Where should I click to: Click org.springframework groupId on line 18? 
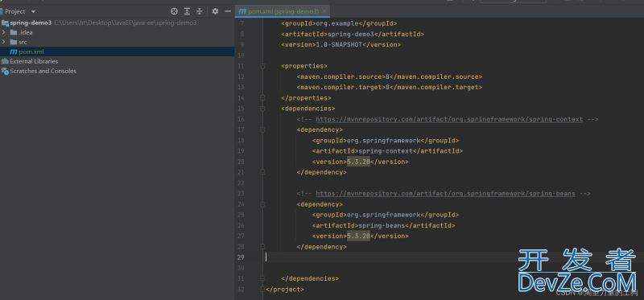[x=384, y=141]
